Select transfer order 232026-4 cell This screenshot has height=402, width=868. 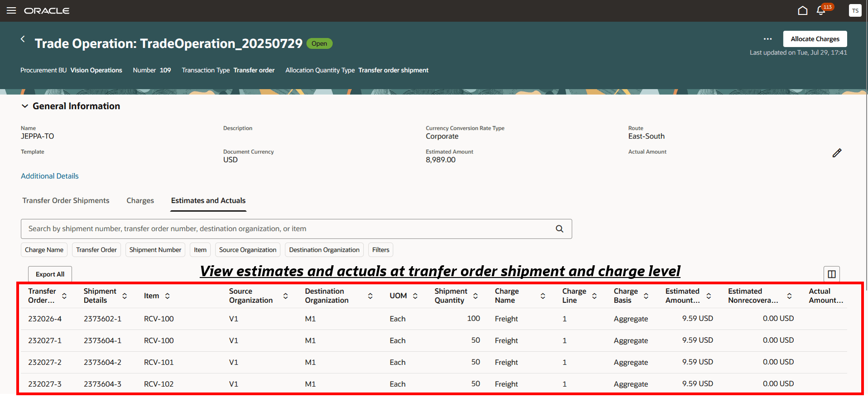(45, 319)
